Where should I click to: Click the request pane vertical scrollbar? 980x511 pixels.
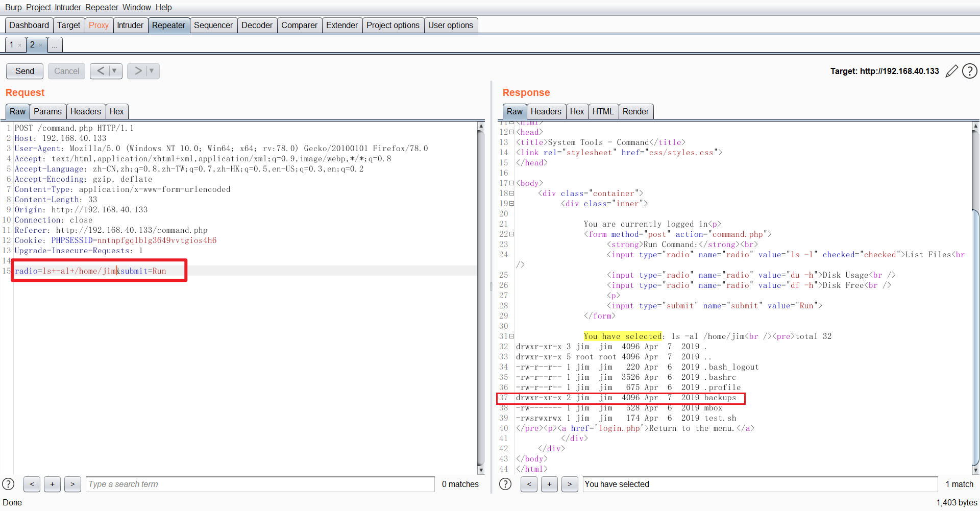(481, 299)
